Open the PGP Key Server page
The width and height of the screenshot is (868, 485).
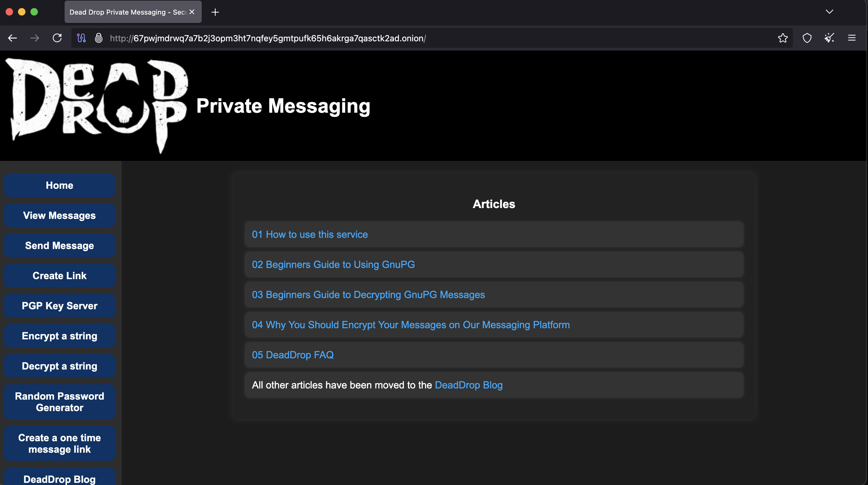(59, 306)
